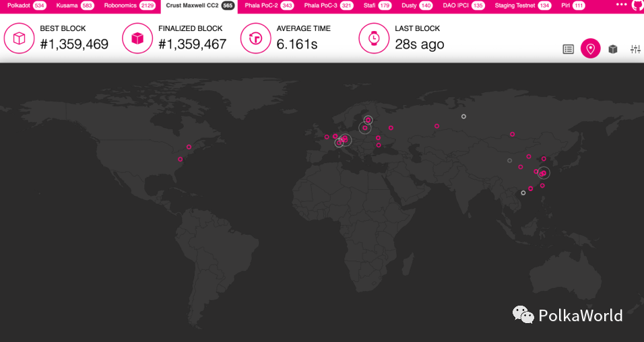This screenshot has width=644, height=342.
Task: Open the block cube stats view
Action: 612,49
